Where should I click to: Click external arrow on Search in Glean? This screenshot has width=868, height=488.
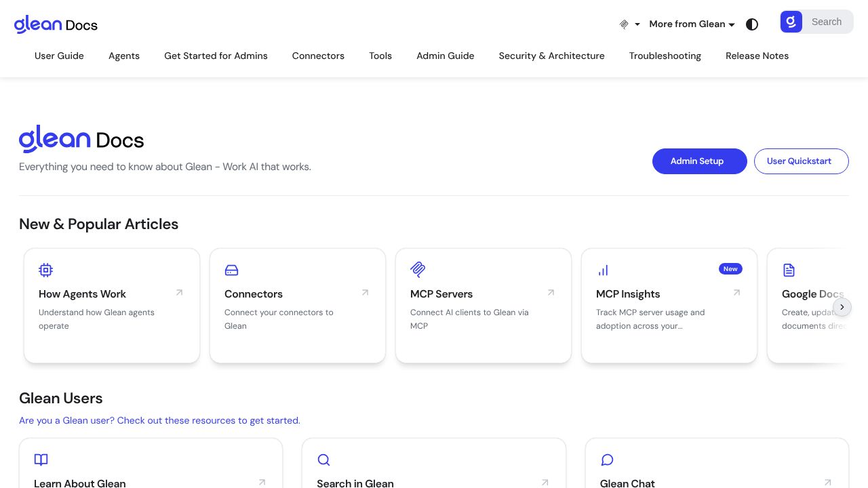[x=545, y=483]
